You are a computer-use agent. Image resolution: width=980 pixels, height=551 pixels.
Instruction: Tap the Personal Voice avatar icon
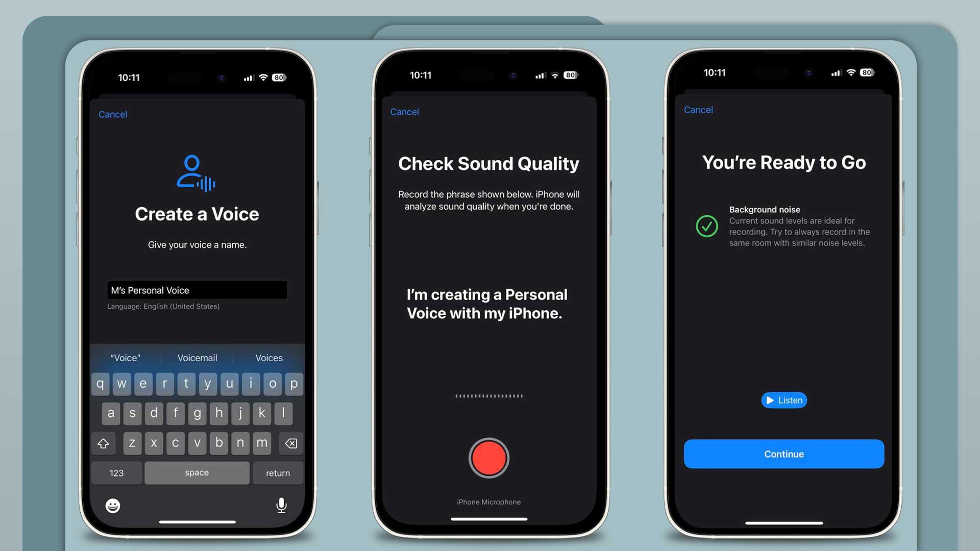(195, 171)
